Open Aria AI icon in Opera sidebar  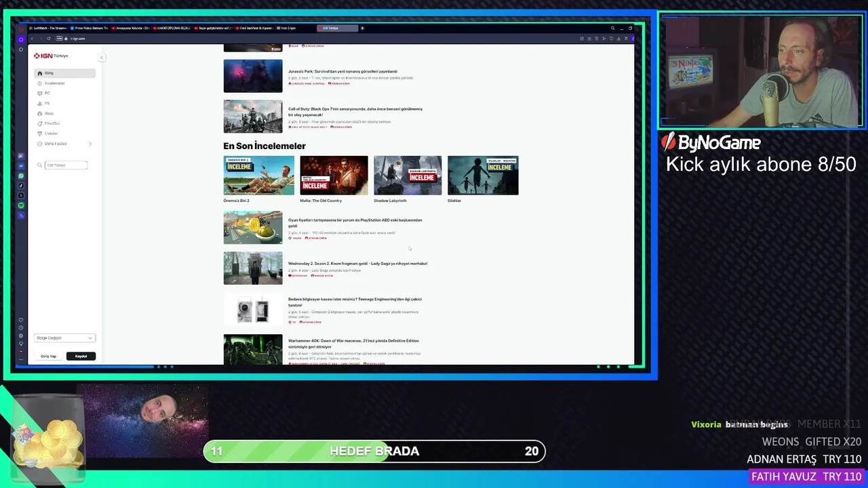pyautogui.click(x=21, y=155)
